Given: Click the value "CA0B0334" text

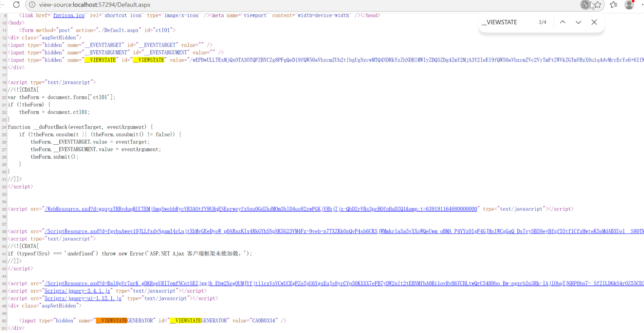Looking at the screenshot, I should tap(264, 321).
